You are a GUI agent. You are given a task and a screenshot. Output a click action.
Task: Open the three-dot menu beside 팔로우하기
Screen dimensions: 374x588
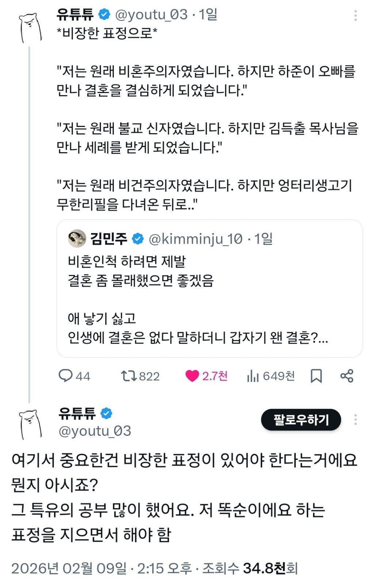pos(355,420)
